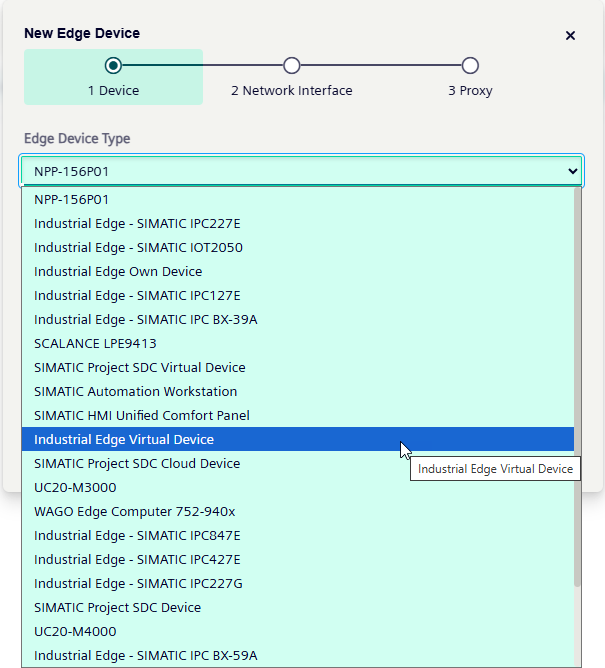Go to 2 Network Interface step label
Viewport: 605px width, 668px height.
coord(292,90)
